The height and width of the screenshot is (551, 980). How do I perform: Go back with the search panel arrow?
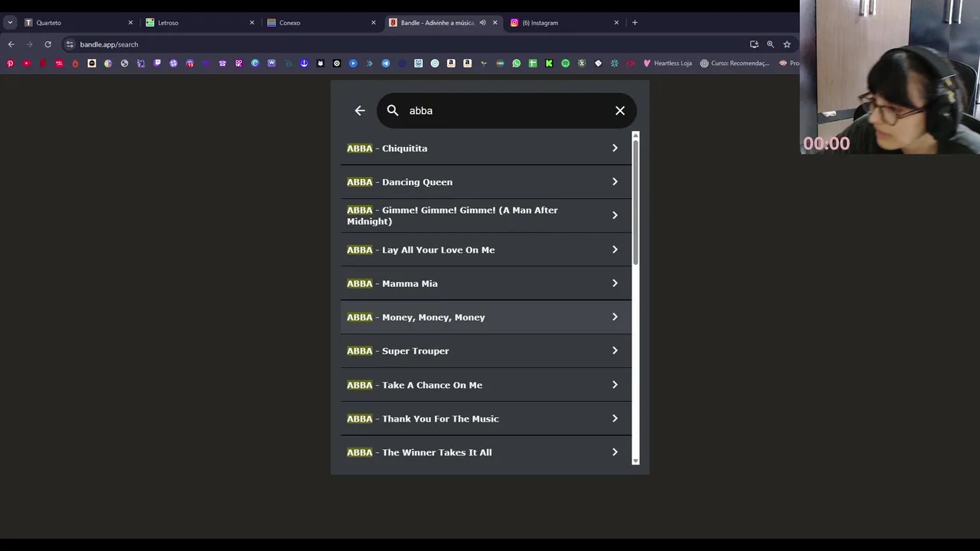point(360,111)
